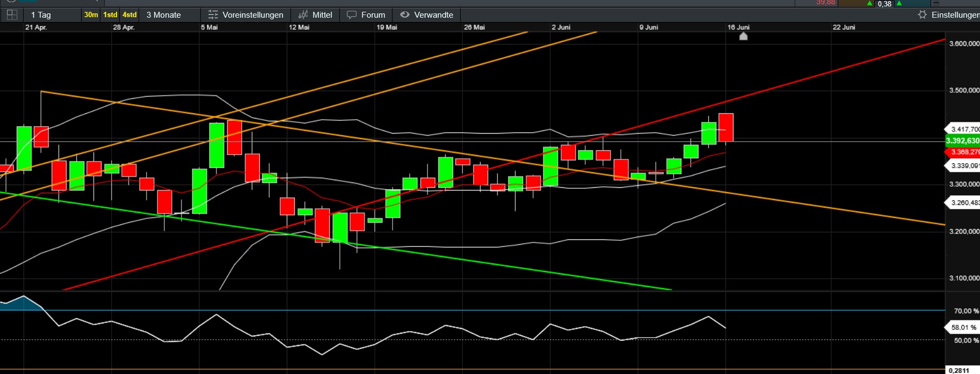This screenshot has height=374, width=980.
Task: Click the 3.417,70 price label
Action: point(963,129)
